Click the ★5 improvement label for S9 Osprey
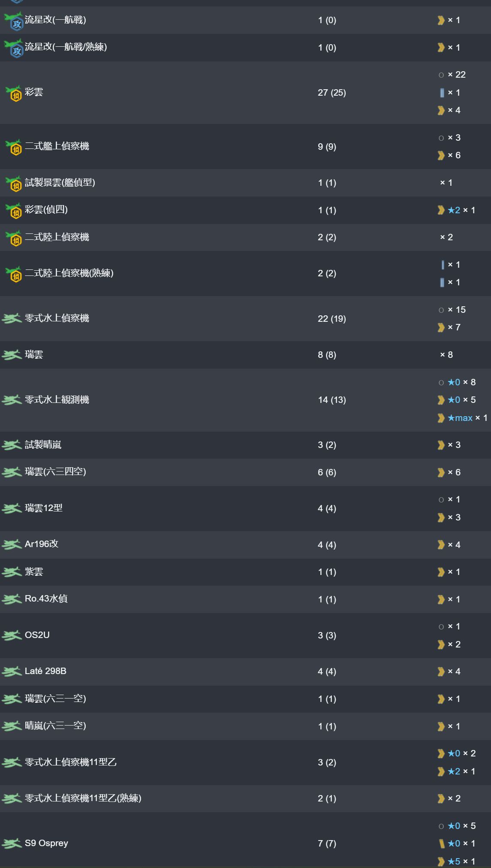Image resolution: width=491 pixels, height=868 pixels. (x=454, y=862)
